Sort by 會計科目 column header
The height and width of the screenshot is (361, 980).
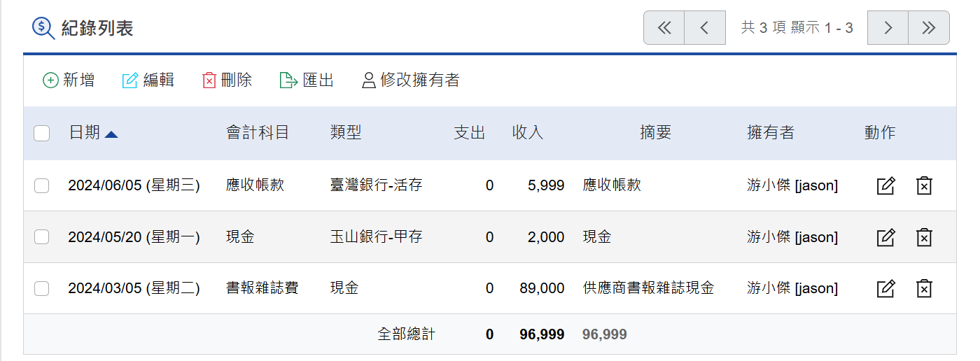(x=258, y=133)
